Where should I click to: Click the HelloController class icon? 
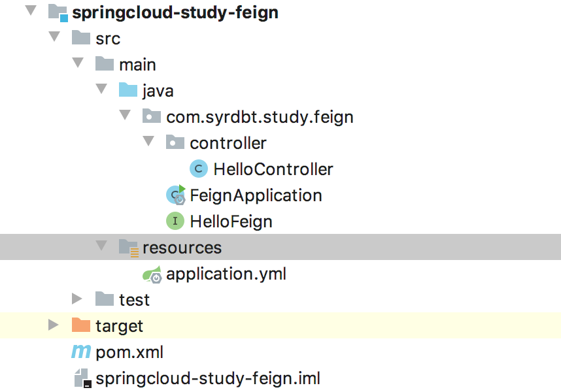click(197, 169)
